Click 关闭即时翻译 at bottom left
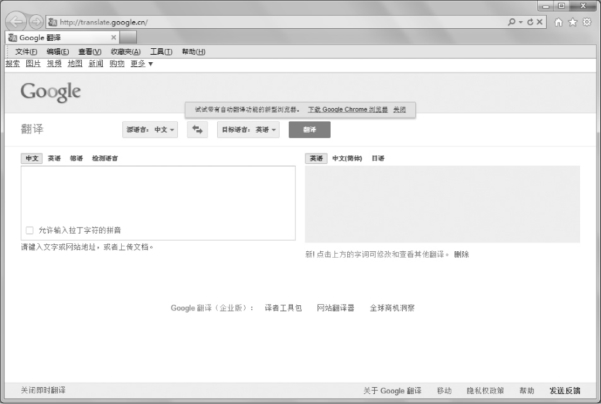This screenshot has width=601, height=404. point(43,390)
